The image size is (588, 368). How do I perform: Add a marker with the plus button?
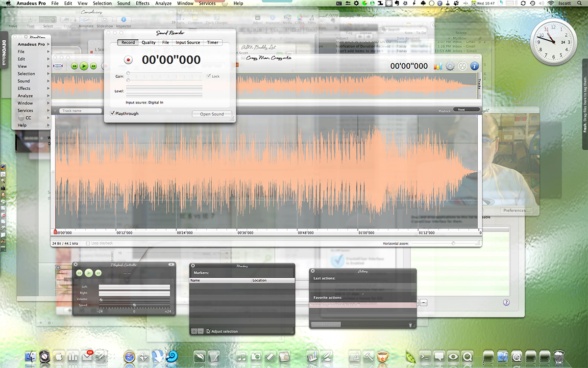click(194, 331)
